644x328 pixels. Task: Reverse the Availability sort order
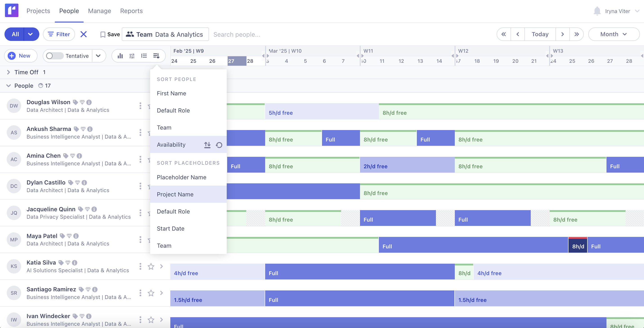pyautogui.click(x=207, y=145)
